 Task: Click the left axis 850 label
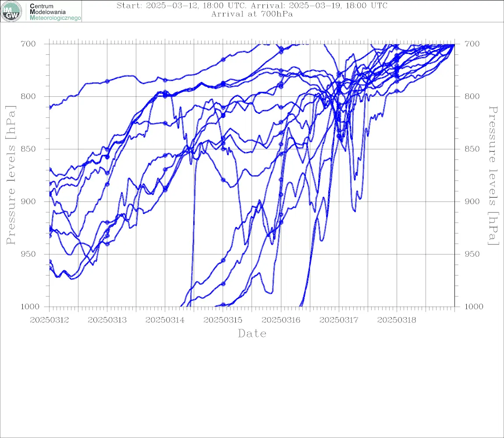coord(28,149)
